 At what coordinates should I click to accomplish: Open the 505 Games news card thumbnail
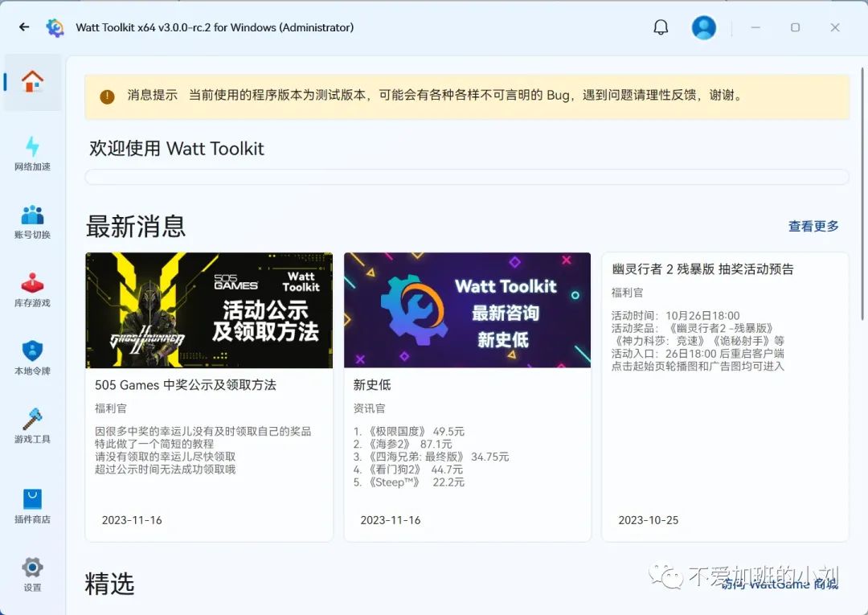(x=208, y=310)
